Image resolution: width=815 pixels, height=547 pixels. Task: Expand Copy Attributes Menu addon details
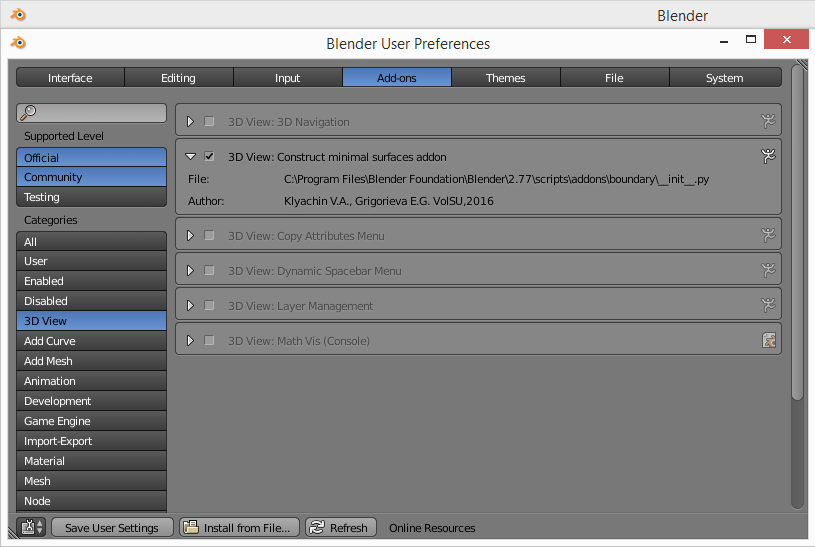pyautogui.click(x=190, y=236)
